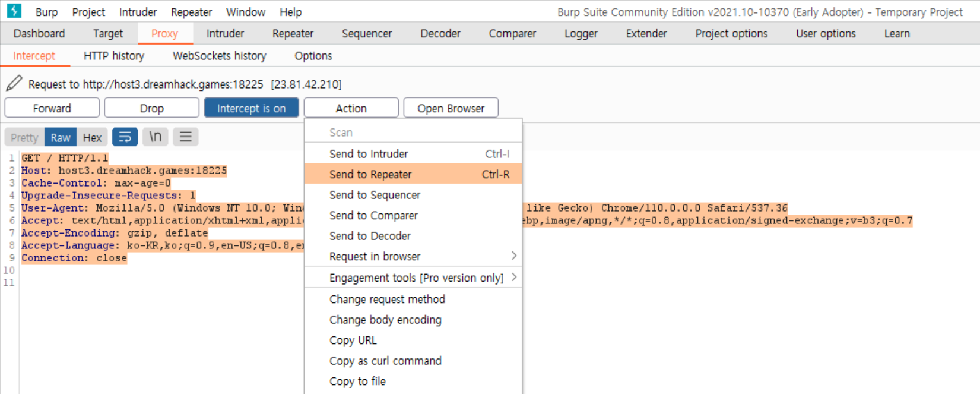This screenshot has height=394, width=980.
Task: Choose Change request method
Action: [x=413, y=299]
